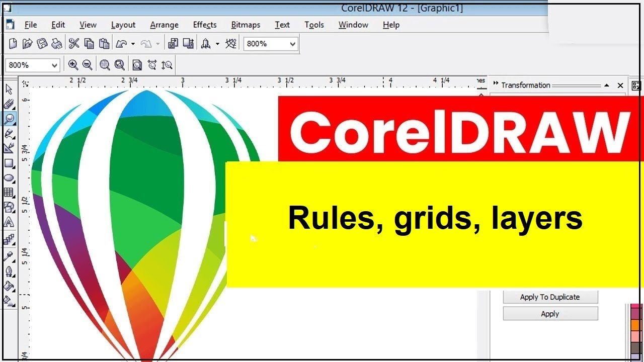Viewport: 644px width, 362px height.
Task: Open the Arrange menu
Action: point(164,25)
